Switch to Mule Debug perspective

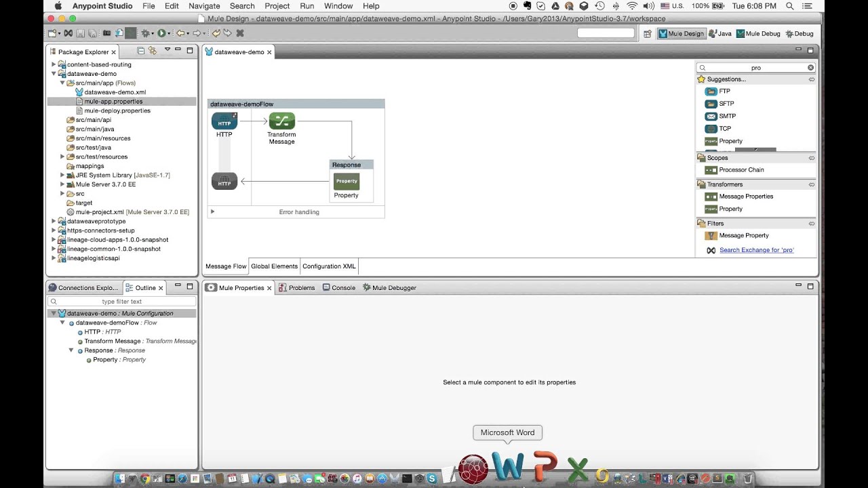coord(758,33)
